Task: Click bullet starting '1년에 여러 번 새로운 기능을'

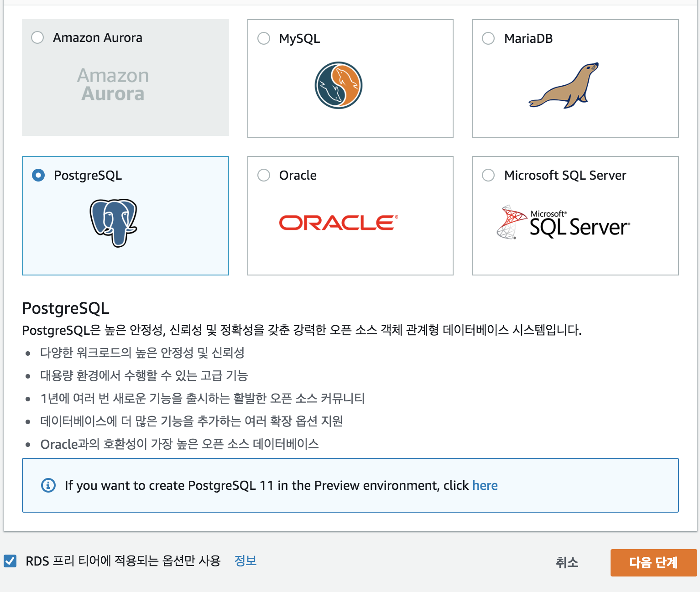Action: (x=203, y=398)
